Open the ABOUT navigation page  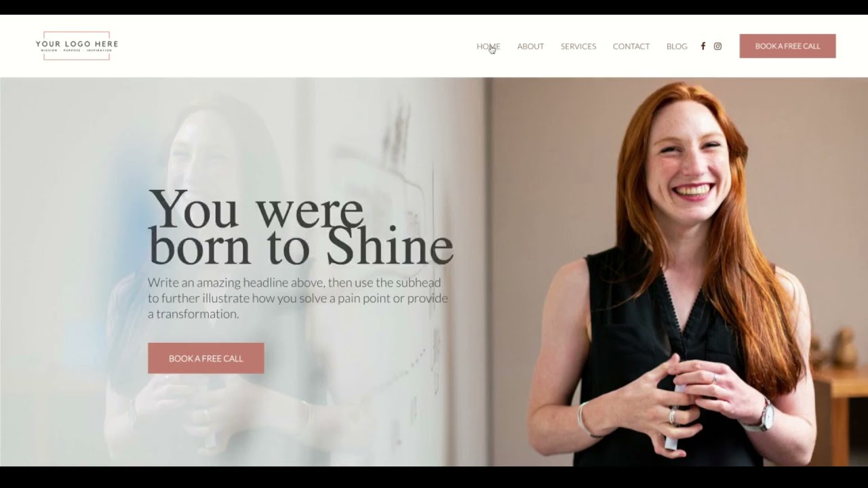(x=530, y=46)
